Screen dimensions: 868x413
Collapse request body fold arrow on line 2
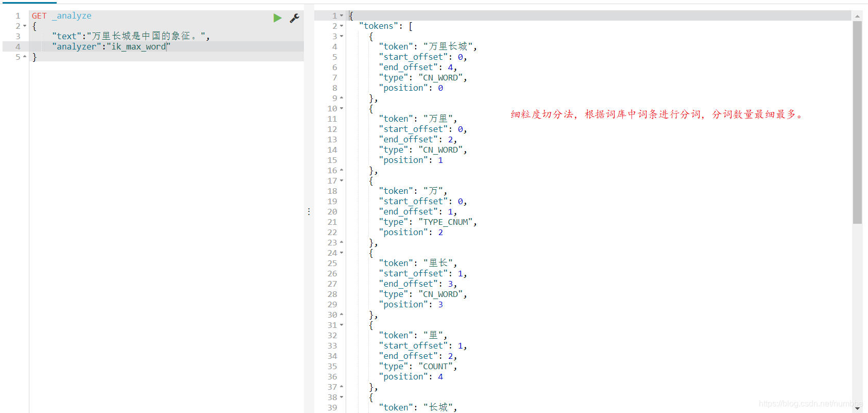[24, 26]
